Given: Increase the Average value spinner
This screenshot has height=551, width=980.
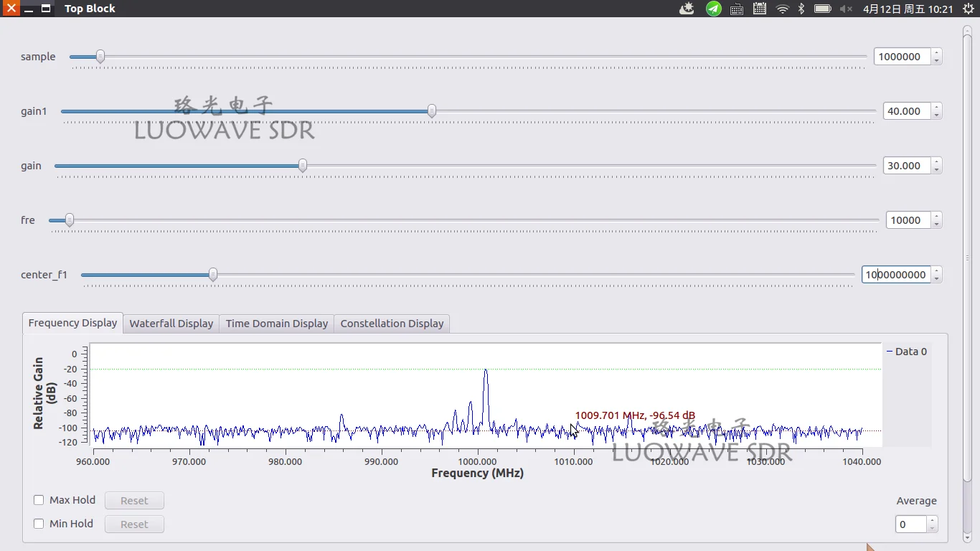Looking at the screenshot, I should (930, 520).
